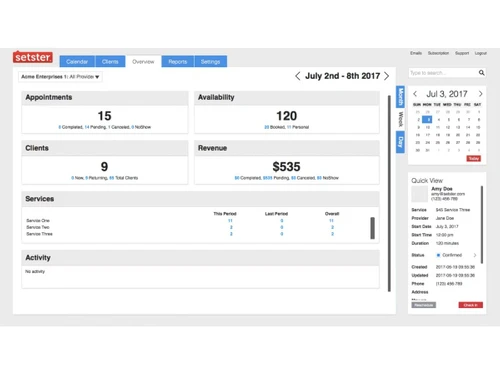Go to next week after July 8th
The height and width of the screenshot is (375, 500).
click(386, 76)
